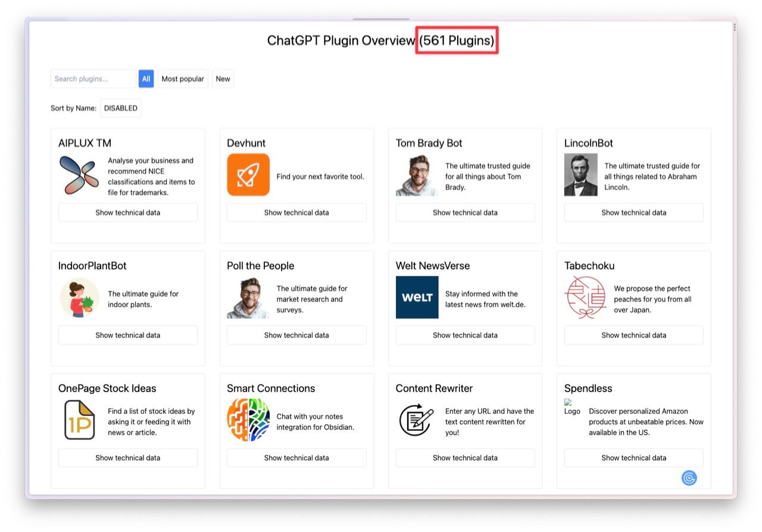Show technical data for Smart Connections
This screenshot has height=532, width=762.
coord(296,458)
